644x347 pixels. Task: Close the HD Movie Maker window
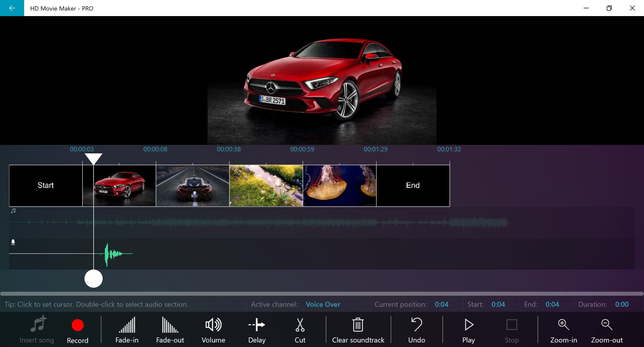click(x=632, y=8)
